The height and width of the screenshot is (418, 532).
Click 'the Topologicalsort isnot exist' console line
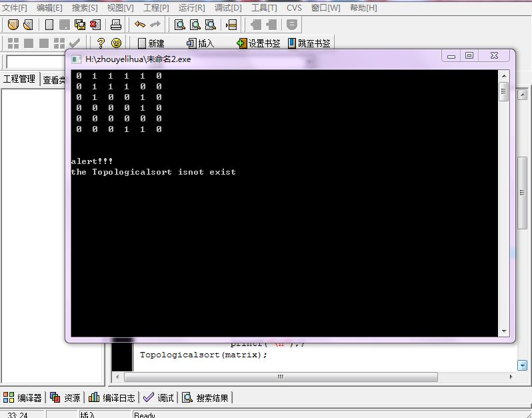[153, 172]
